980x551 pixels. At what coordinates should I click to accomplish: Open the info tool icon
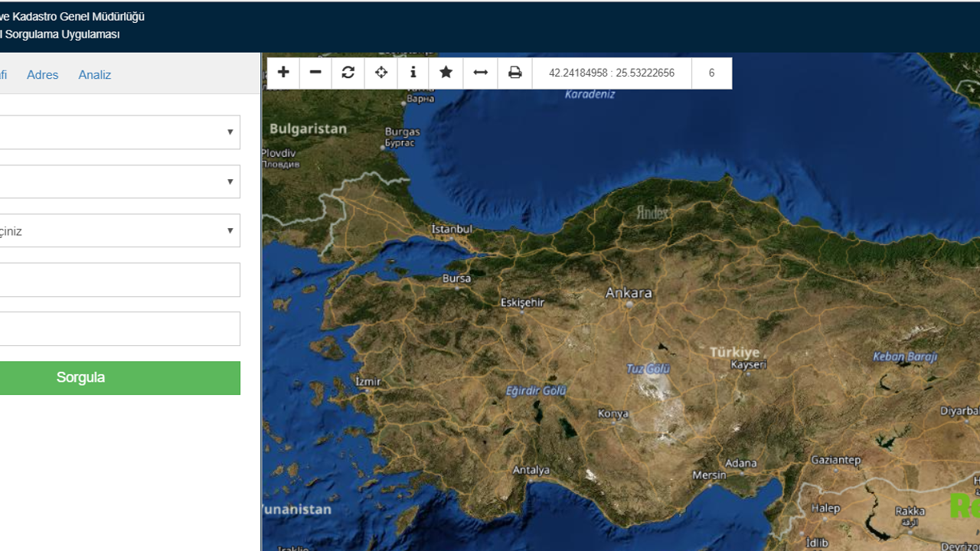[413, 73]
